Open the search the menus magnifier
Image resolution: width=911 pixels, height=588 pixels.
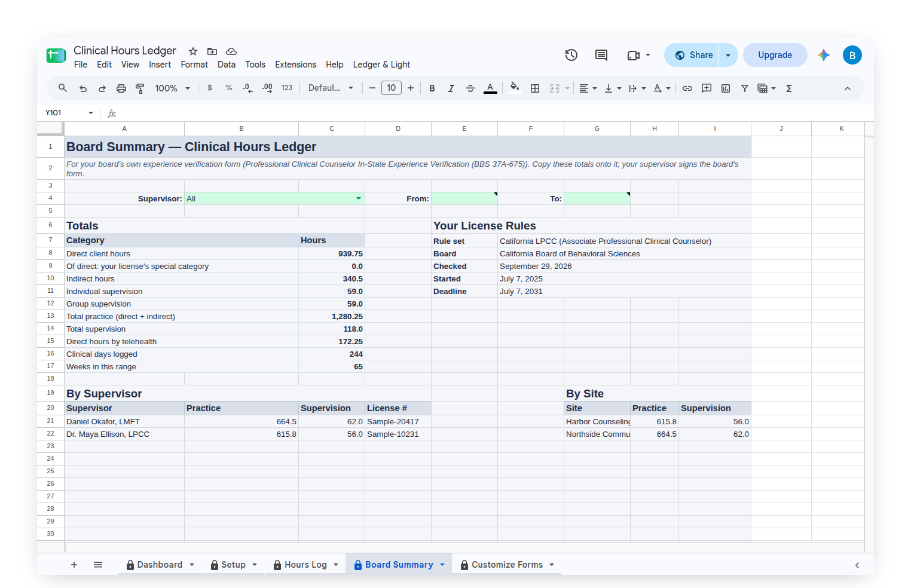point(63,88)
